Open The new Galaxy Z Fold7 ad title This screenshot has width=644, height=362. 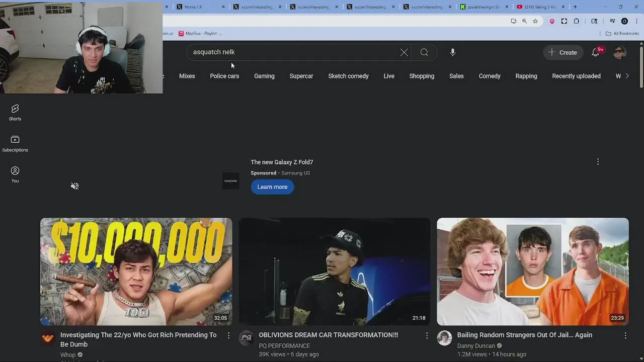click(x=282, y=162)
